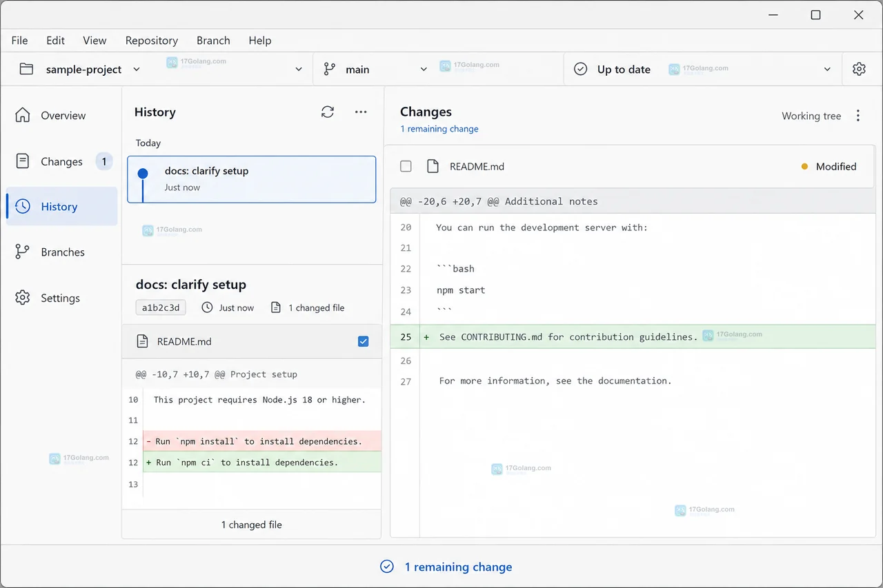Click the git branch icon in toolbar
Screen dimensions: 883x588
[x=330, y=69]
